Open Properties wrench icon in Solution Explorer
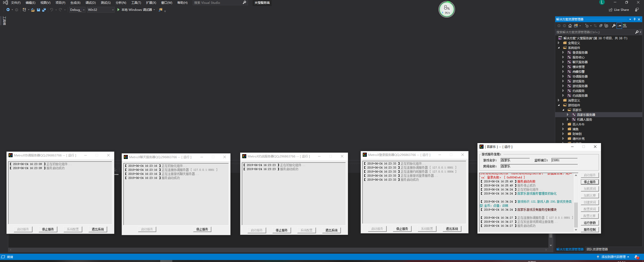 coord(614,26)
